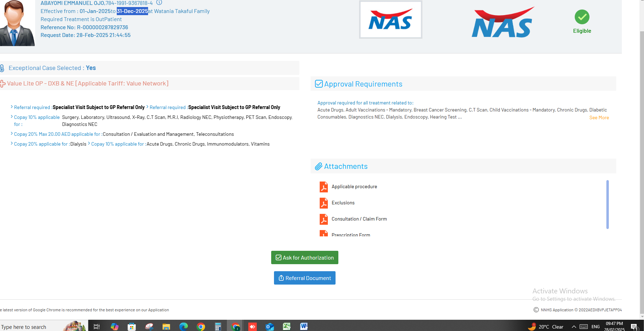Open Microsoft Store from the taskbar
This screenshot has width=644, height=331.
click(x=132, y=327)
